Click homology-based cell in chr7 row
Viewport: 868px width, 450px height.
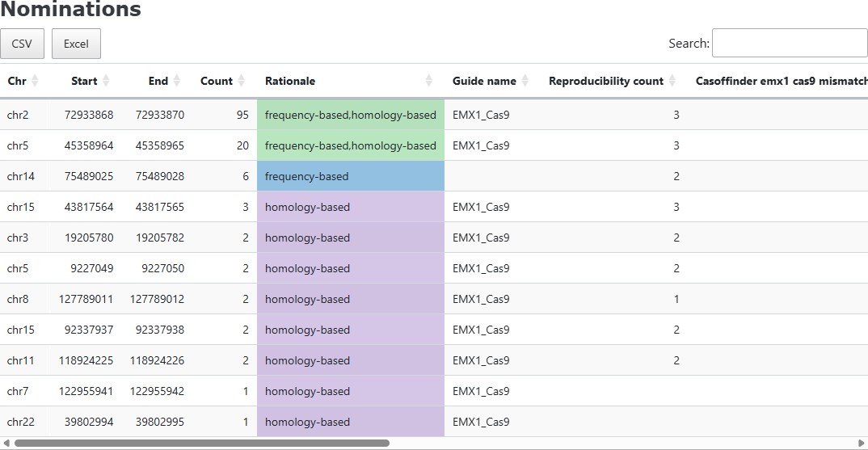coord(351,391)
